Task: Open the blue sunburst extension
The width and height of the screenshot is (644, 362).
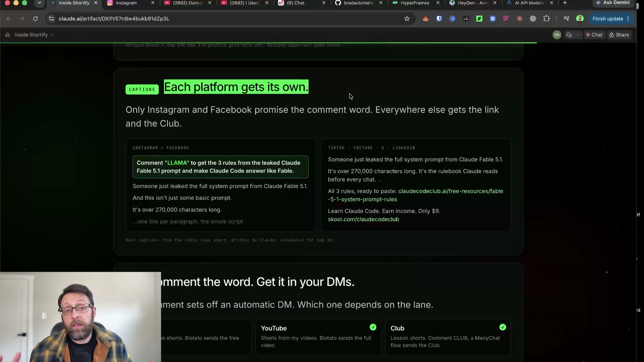Action: tap(493, 19)
